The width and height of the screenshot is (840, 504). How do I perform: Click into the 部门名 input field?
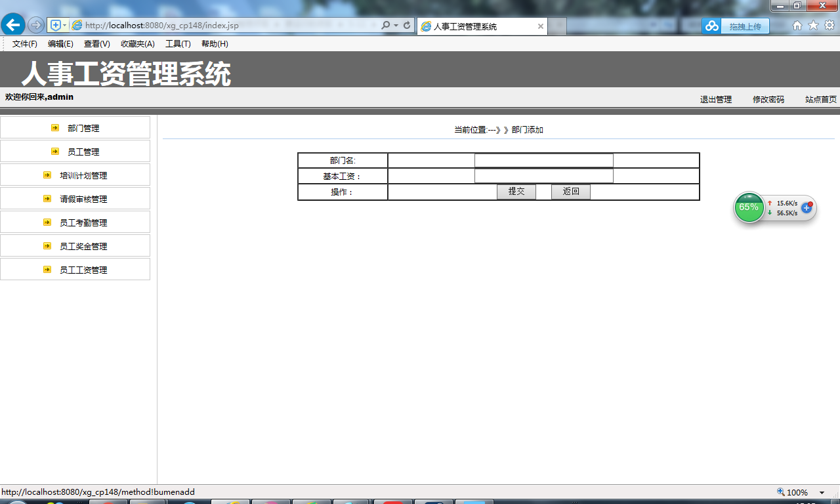544,160
